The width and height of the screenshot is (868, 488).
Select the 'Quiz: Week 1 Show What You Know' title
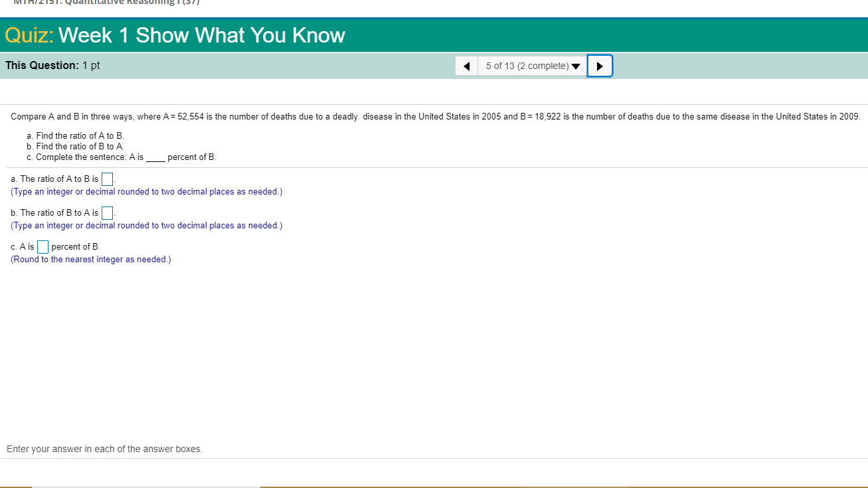tap(175, 35)
